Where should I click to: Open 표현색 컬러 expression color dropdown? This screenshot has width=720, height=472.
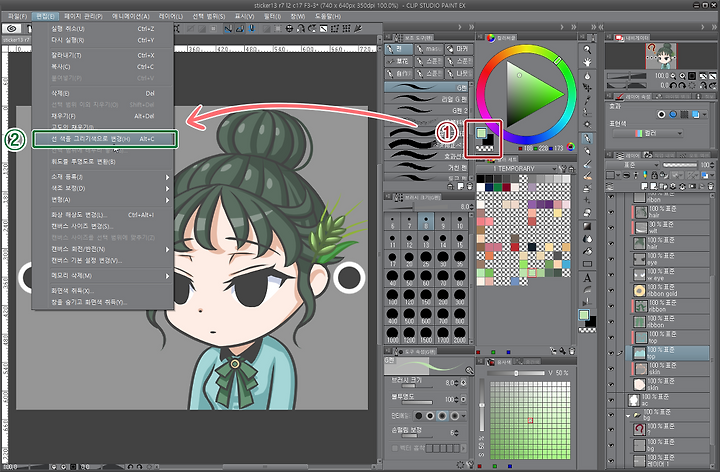click(x=648, y=134)
